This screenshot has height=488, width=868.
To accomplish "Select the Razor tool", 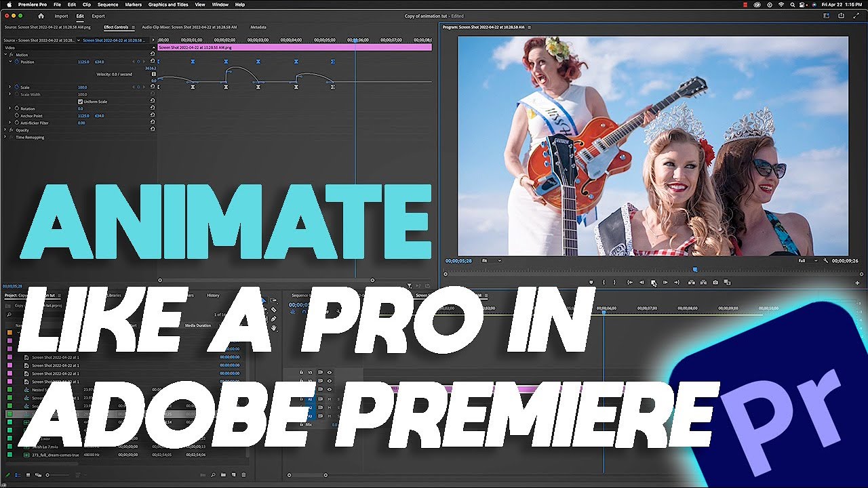I will (273, 310).
